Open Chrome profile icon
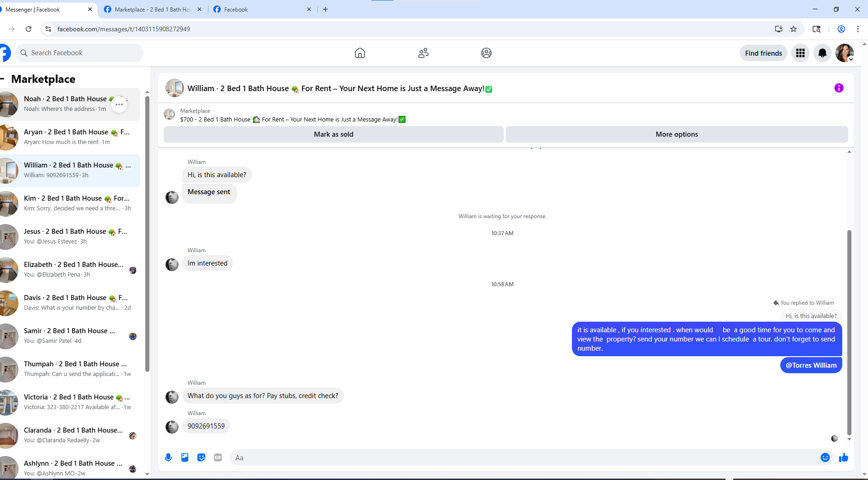Viewport: 868px width, 480px height. [x=841, y=29]
